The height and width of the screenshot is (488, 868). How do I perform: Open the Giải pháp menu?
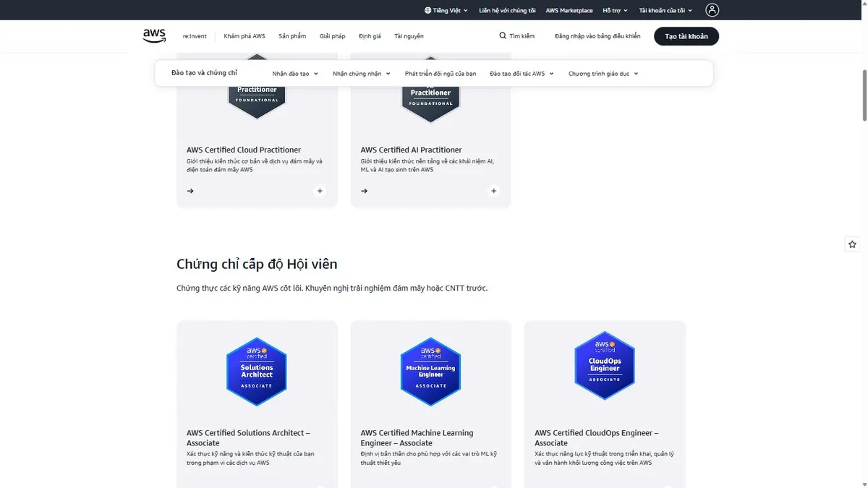(333, 36)
